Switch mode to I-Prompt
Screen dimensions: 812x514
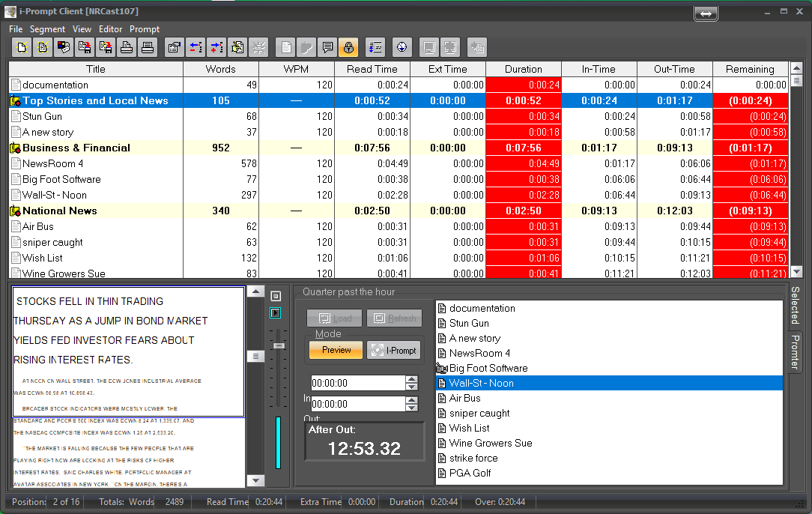click(x=394, y=350)
